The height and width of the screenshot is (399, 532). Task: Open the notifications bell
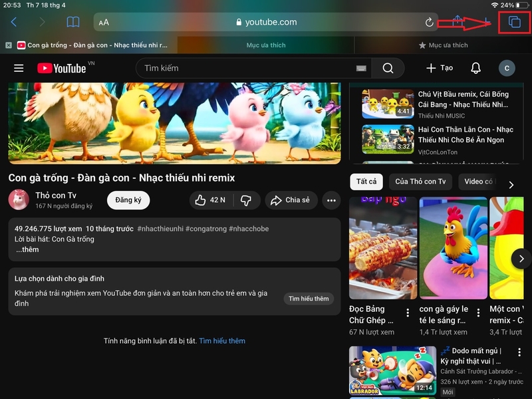tap(475, 68)
